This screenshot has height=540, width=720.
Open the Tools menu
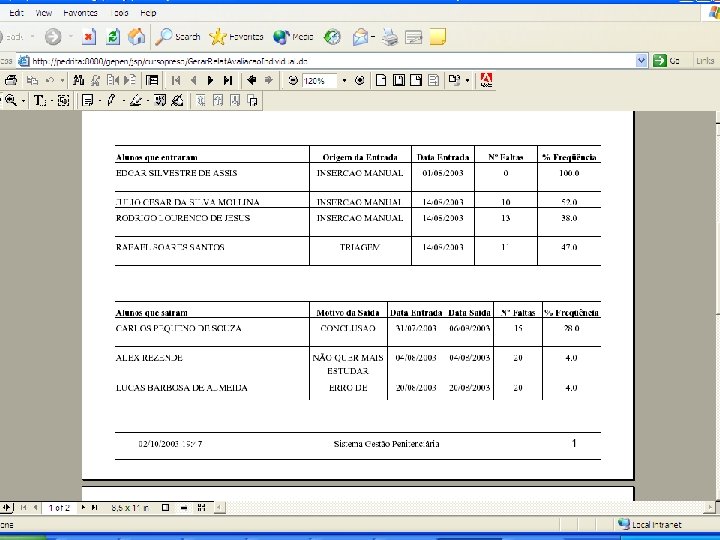point(120,13)
